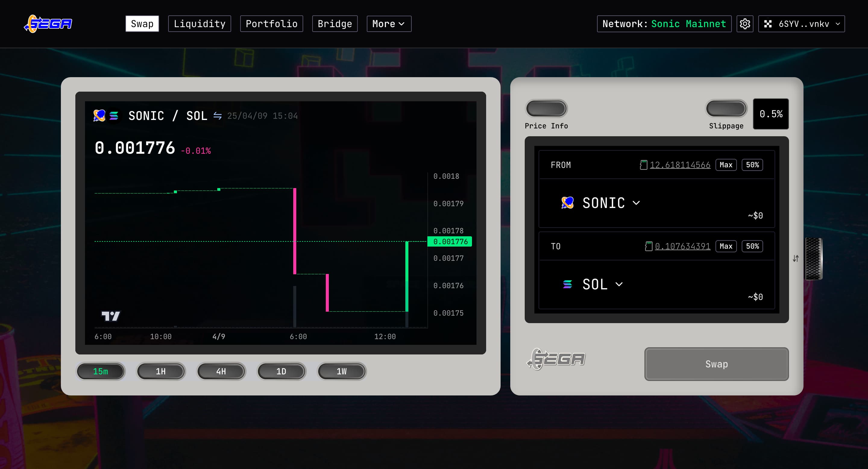Click the 25/04/09 15:04 timestamp
868x469 pixels.
point(262,116)
